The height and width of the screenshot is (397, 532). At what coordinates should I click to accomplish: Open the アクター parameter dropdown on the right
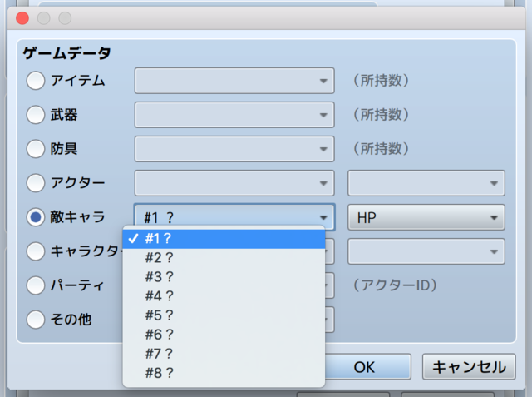coord(426,183)
